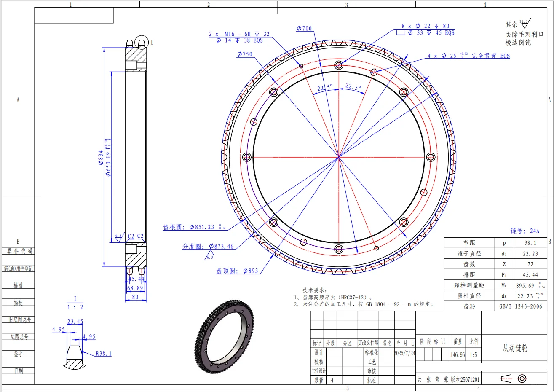Click the '标准化' title block cell
Viewport: 554px width, 392px height.
point(371,352)
